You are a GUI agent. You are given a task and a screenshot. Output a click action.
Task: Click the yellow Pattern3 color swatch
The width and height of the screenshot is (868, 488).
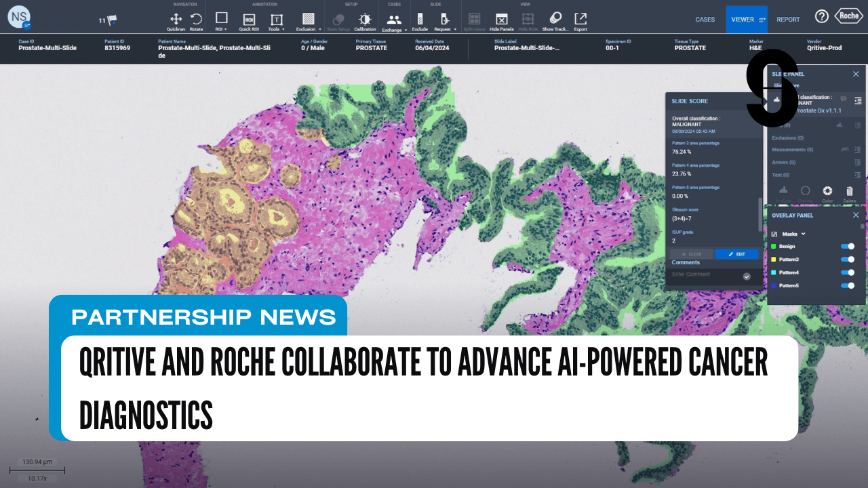pyautogui.click(x=773, y=260)
